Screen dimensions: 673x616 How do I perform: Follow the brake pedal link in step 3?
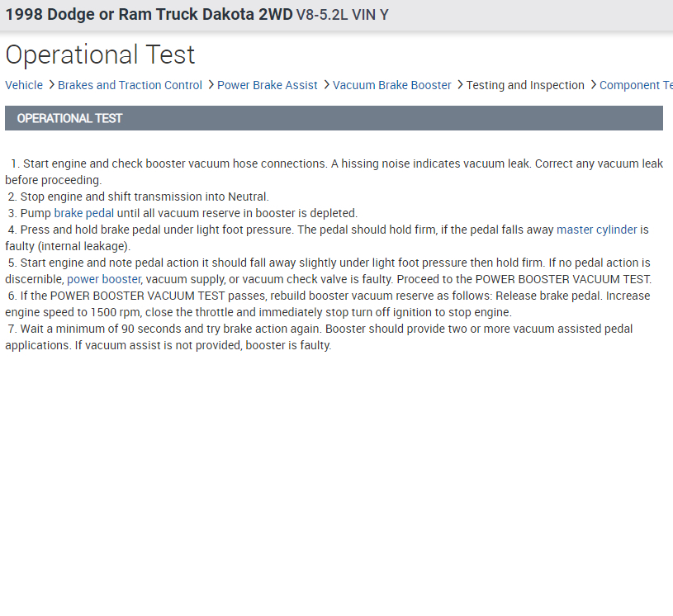click(84, 213)
